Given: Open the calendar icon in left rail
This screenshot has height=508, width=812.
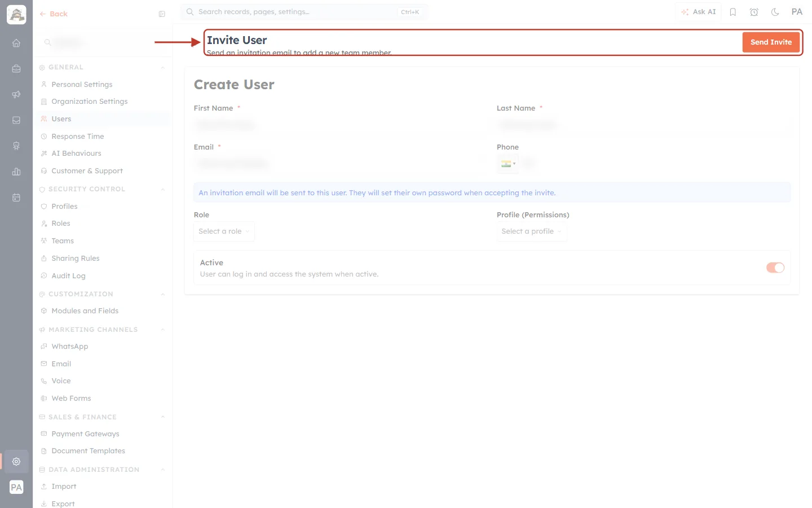Looking at the screenshot, I should (x=16, y=198).
